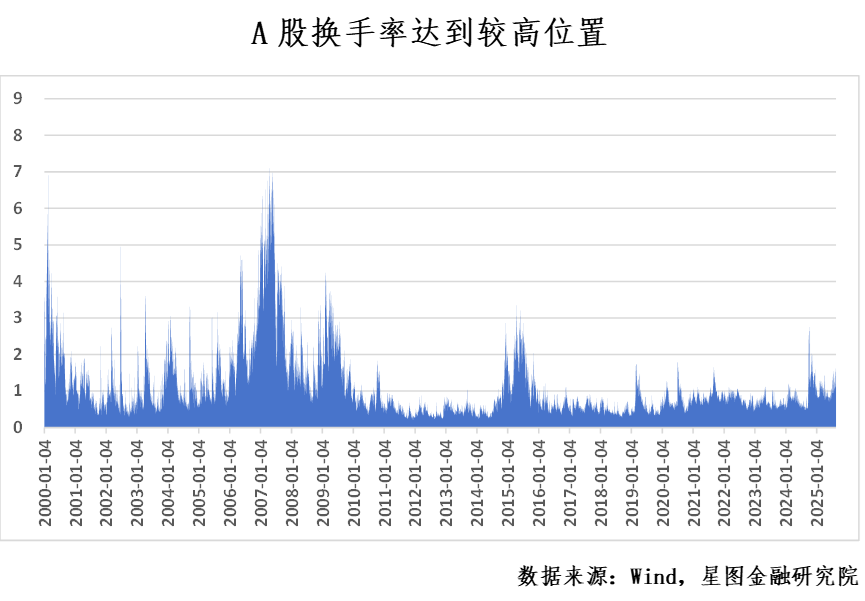Click the x-axis date 2011-01-04
Viewport: 865px width, 601px height.
[385, 483]
